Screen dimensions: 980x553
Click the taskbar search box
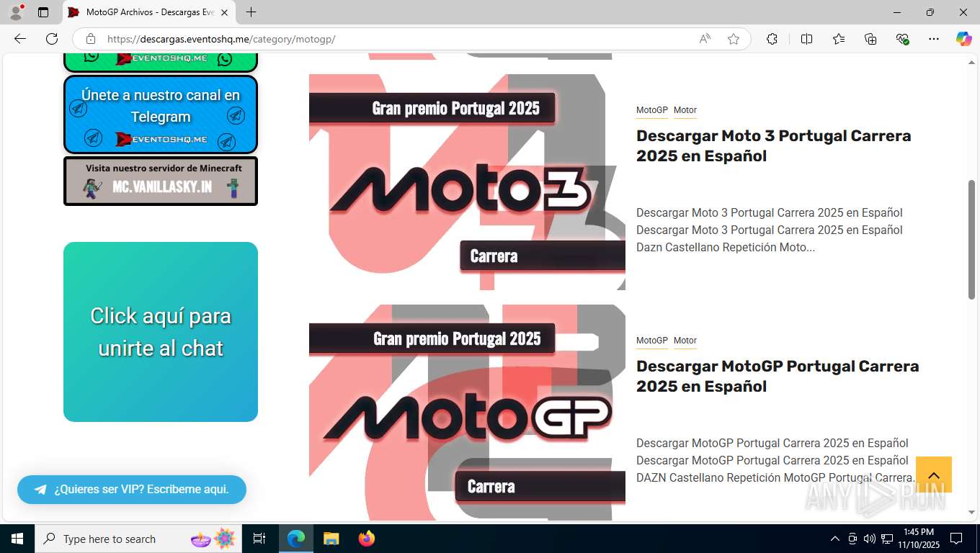coord(139,539)
